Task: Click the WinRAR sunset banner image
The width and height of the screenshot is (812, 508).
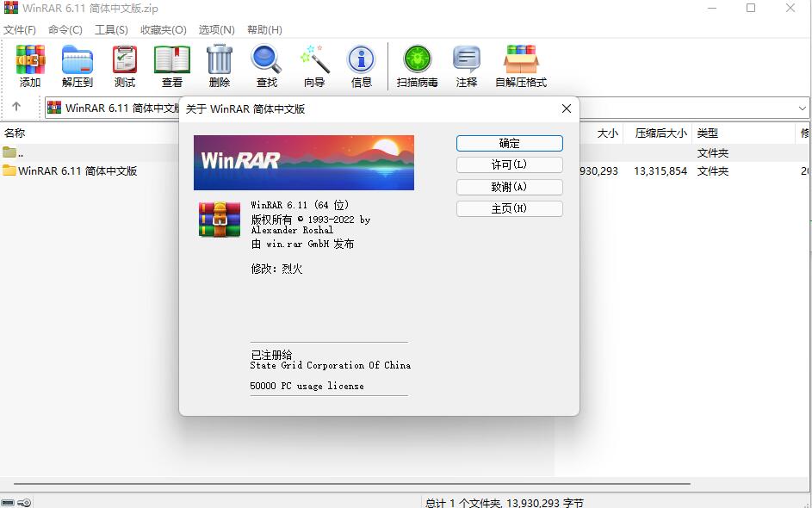Action: tap(304, 163)
